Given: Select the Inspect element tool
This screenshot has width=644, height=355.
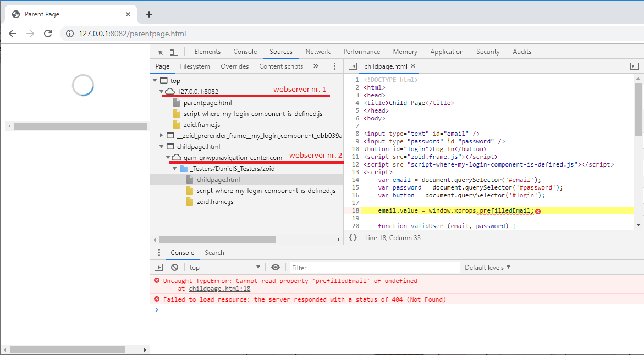Looking at the screenshot, I should click(x=159, y=51).
